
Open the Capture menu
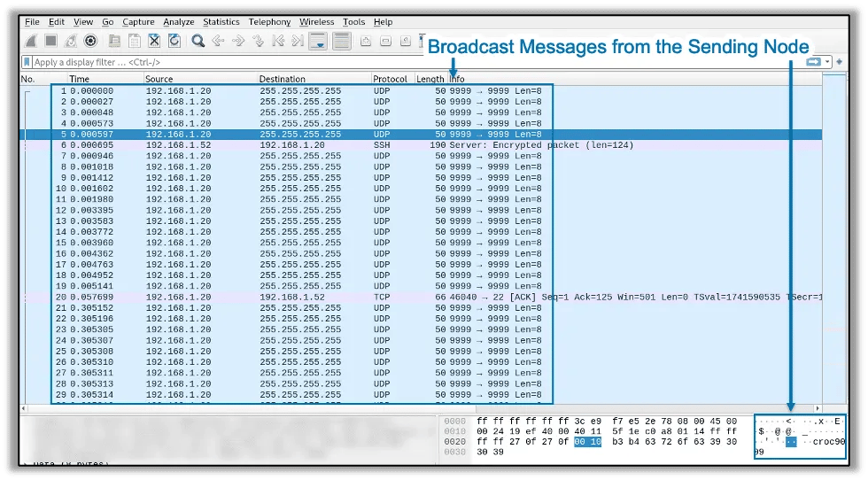(138, 21)
